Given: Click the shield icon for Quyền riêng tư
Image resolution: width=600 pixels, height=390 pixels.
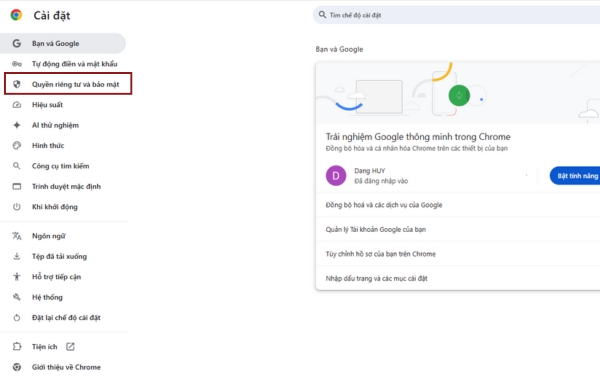Looking at the screenshot, I should [x=16, y=84].
